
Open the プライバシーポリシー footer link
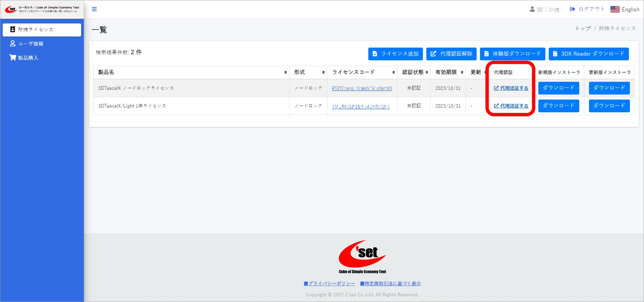click(329, 284)
